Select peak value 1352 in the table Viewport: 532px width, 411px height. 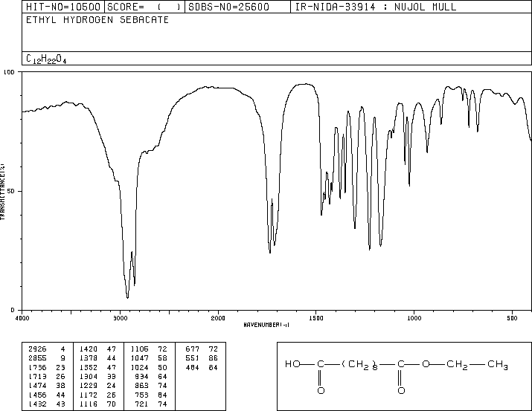click(x=89, y=367)
